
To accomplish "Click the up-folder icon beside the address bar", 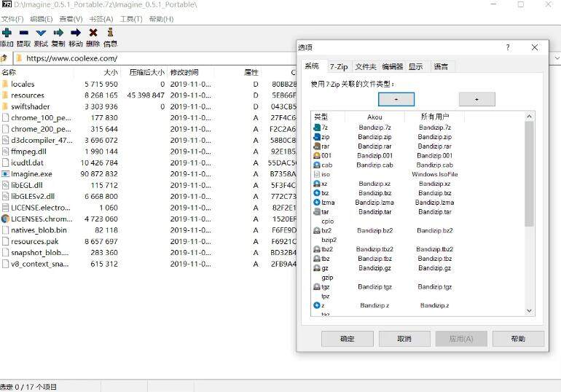I will point(4,58).
